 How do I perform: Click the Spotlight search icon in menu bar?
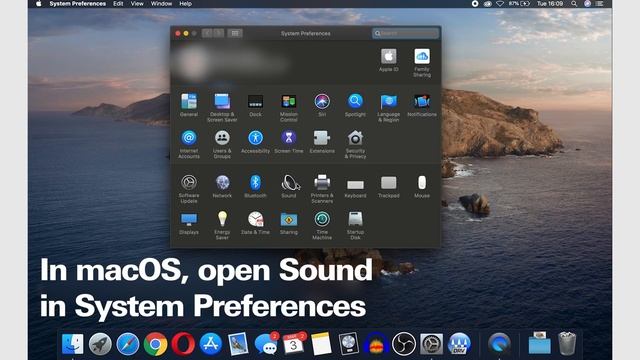574,4
